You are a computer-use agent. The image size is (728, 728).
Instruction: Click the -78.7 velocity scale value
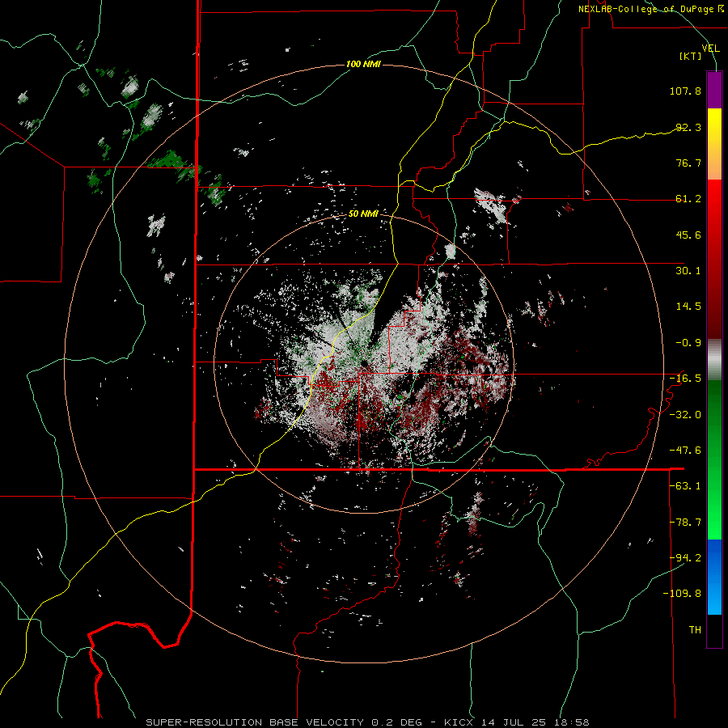[685, 523]
